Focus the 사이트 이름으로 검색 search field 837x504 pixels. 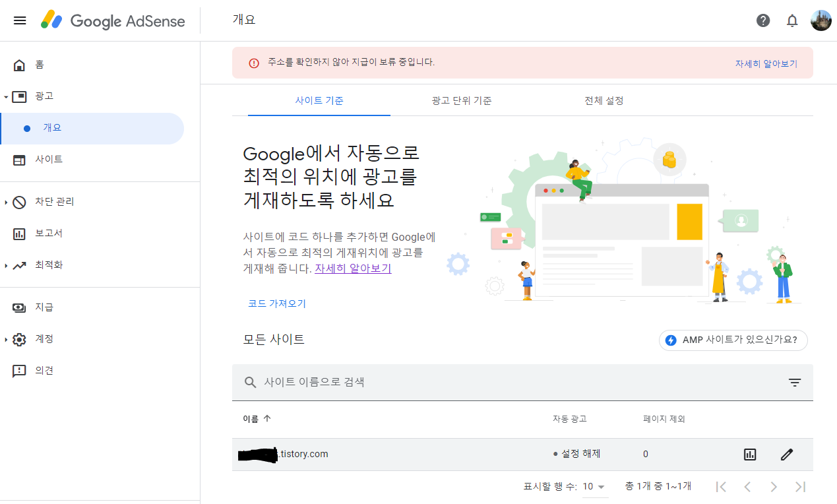522,383
